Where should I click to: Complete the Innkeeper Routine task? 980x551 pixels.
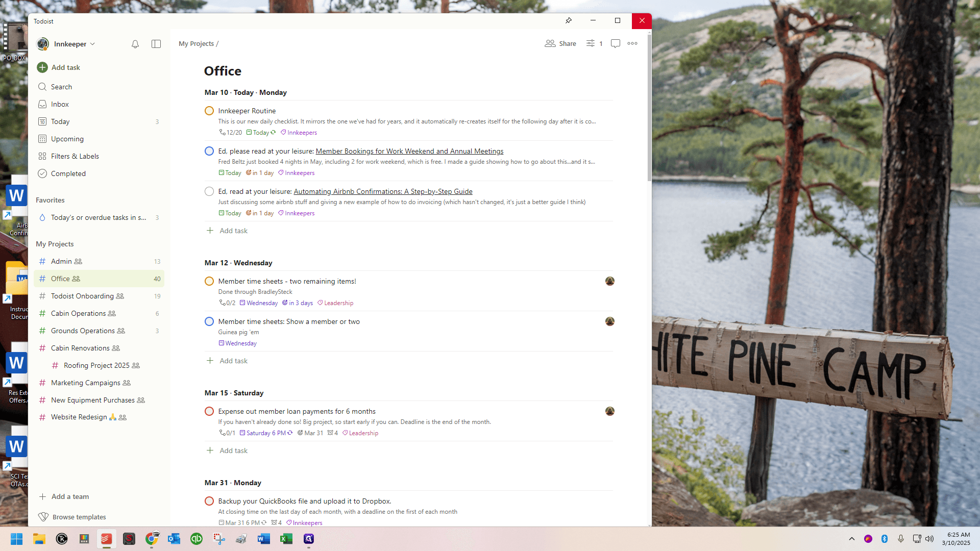click(209, 111)
